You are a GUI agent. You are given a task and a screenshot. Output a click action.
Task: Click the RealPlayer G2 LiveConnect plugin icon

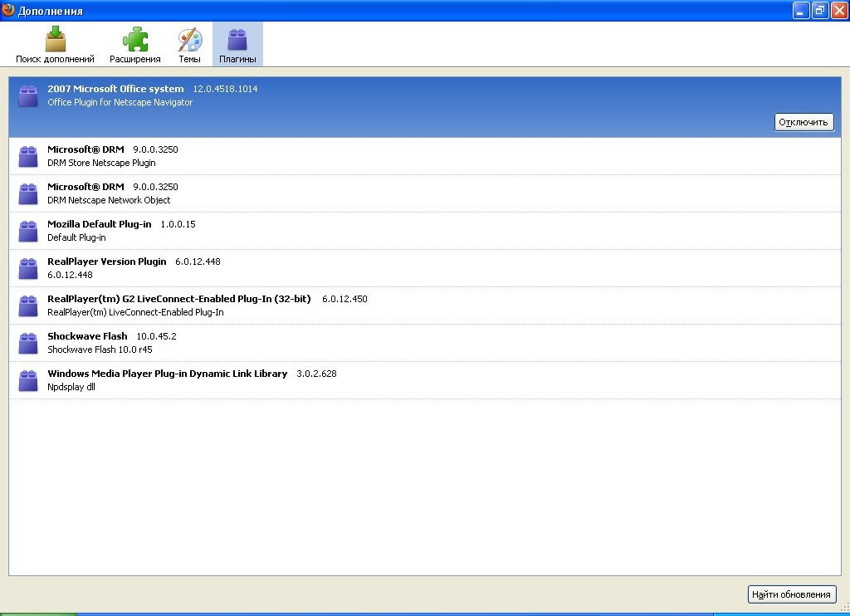pos(28,306)
